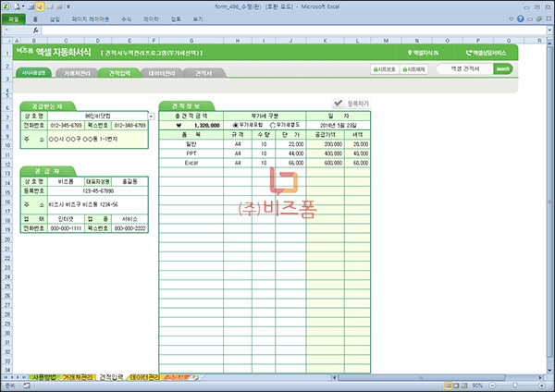Open the 홈 Home ribbon tab
This screenshot has height=392, width=555.
tap(35, 19)
